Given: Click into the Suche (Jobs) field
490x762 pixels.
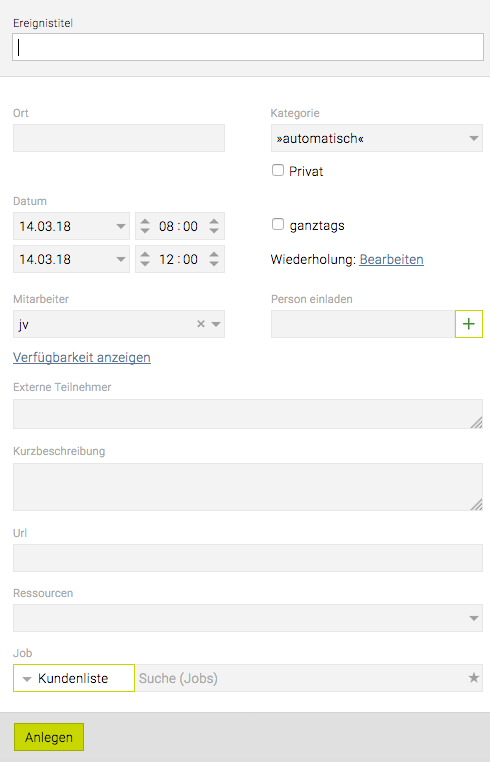Looking at the screenshot, I should point(301,678).
